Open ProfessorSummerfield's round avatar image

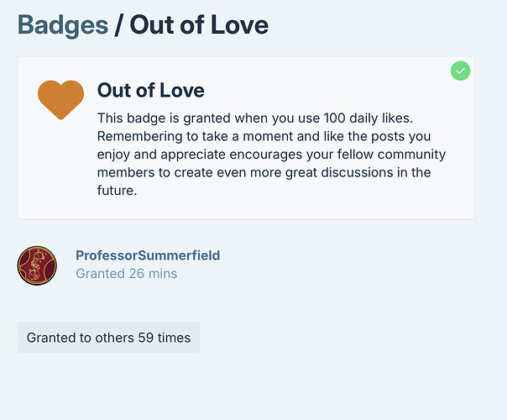37,265
